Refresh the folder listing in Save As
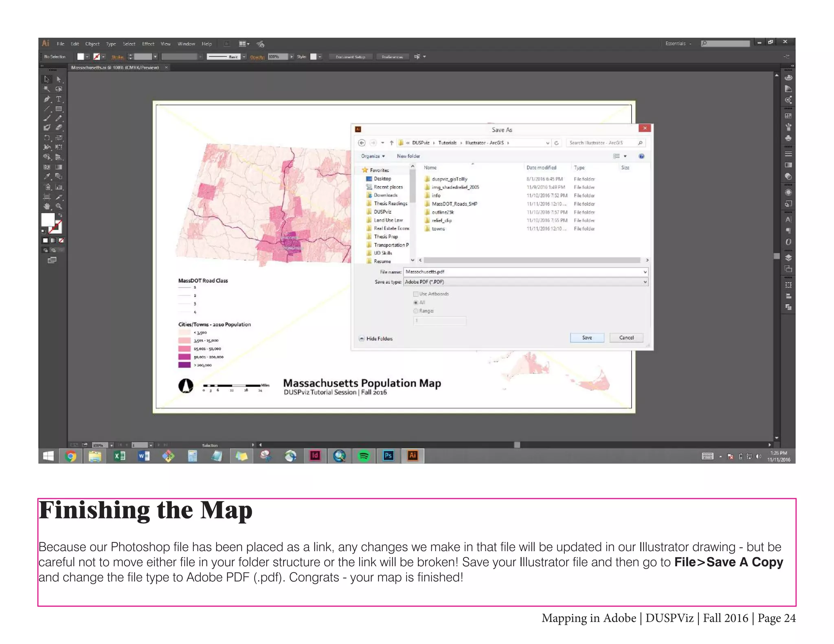The image size is (834, 644). point(556,143)
